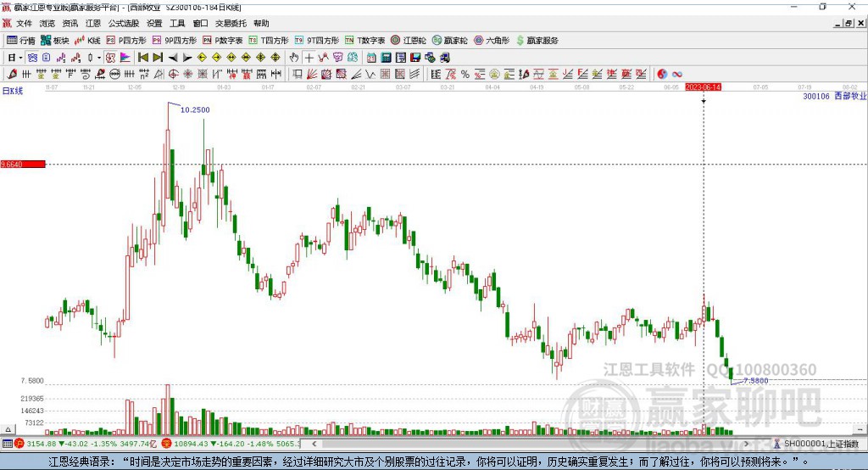Image resolution: width=868 pixels, height=470 pixels.
Task: Open the calculator icon
Action: [x=386, y=58]
